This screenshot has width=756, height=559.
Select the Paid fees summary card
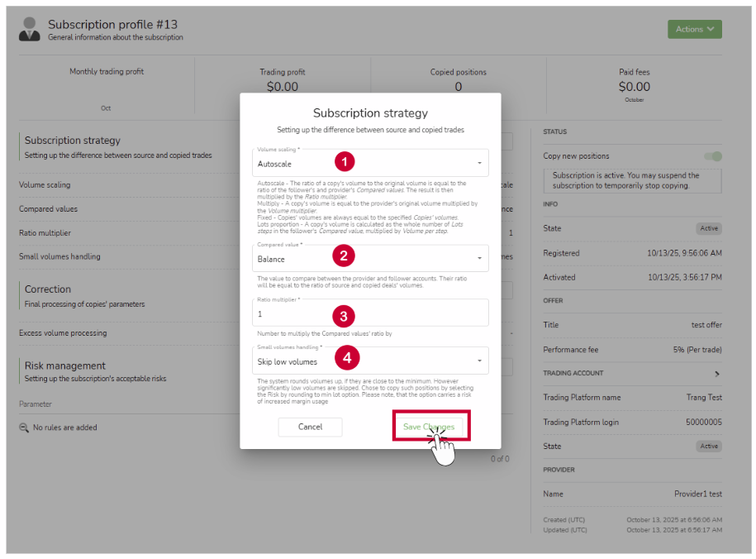coord(634,84)
